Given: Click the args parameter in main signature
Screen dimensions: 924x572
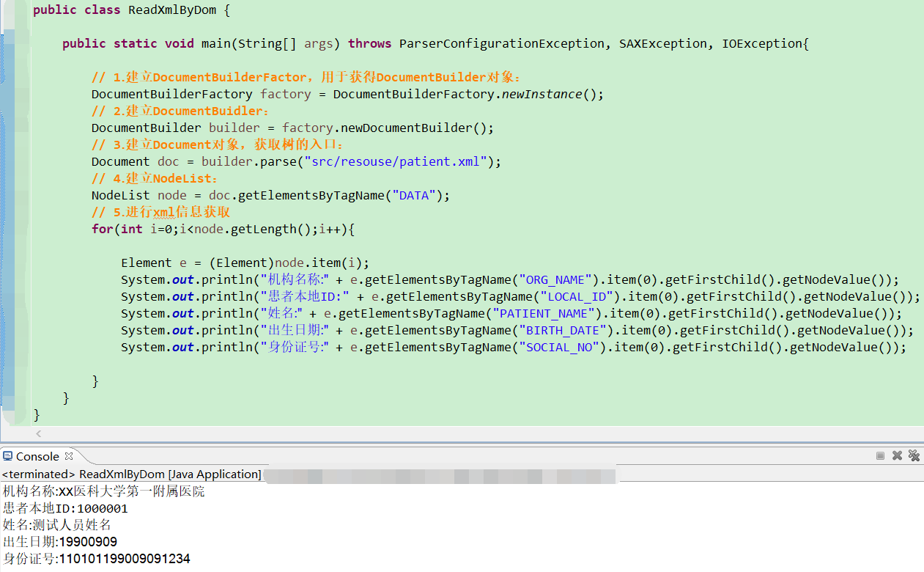Looking at the screenshot, I should (319, 43).
